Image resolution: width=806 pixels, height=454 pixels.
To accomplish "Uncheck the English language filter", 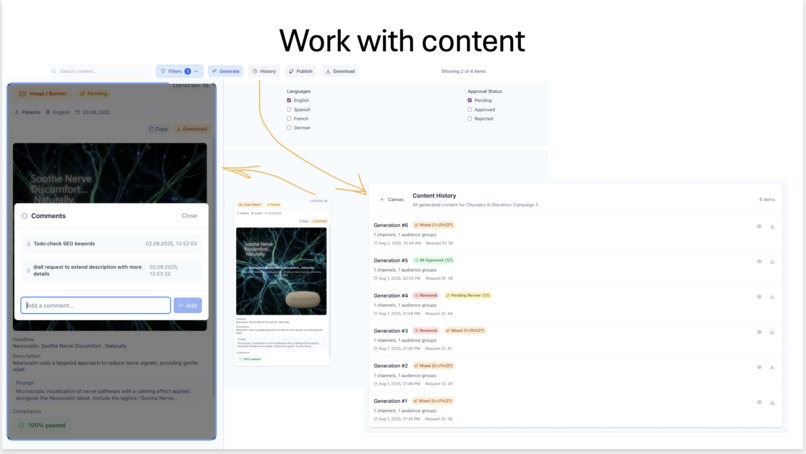I will [x=289, y=100].
